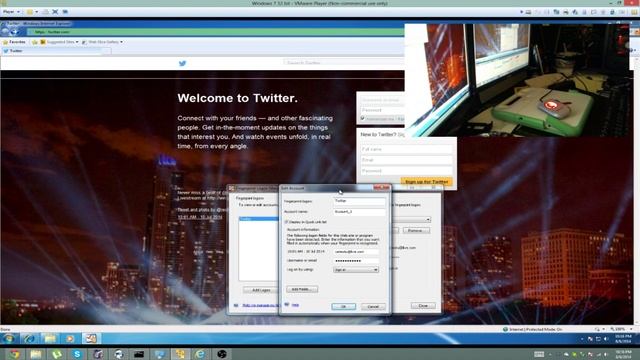
Task: Click the webcam video overlay
Action: point(517,80)
